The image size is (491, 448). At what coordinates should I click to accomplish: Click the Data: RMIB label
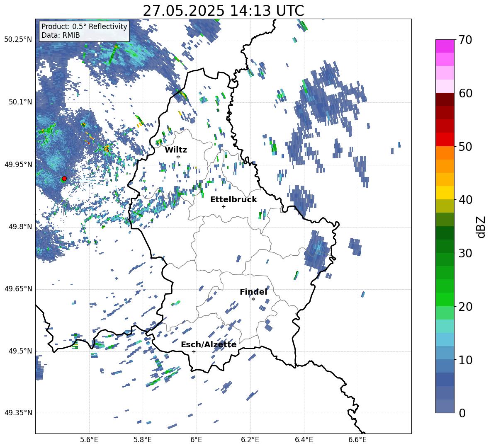[61, 35]
